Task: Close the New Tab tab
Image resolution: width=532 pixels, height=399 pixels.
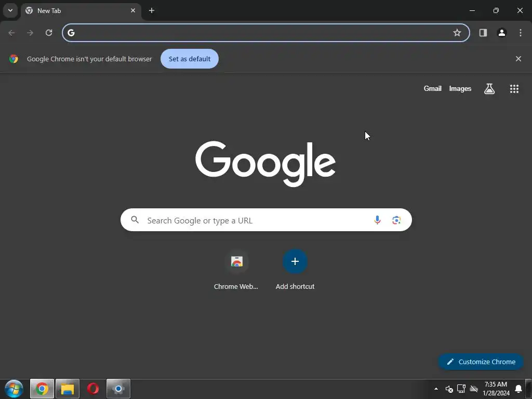Action: pos(133,10)
